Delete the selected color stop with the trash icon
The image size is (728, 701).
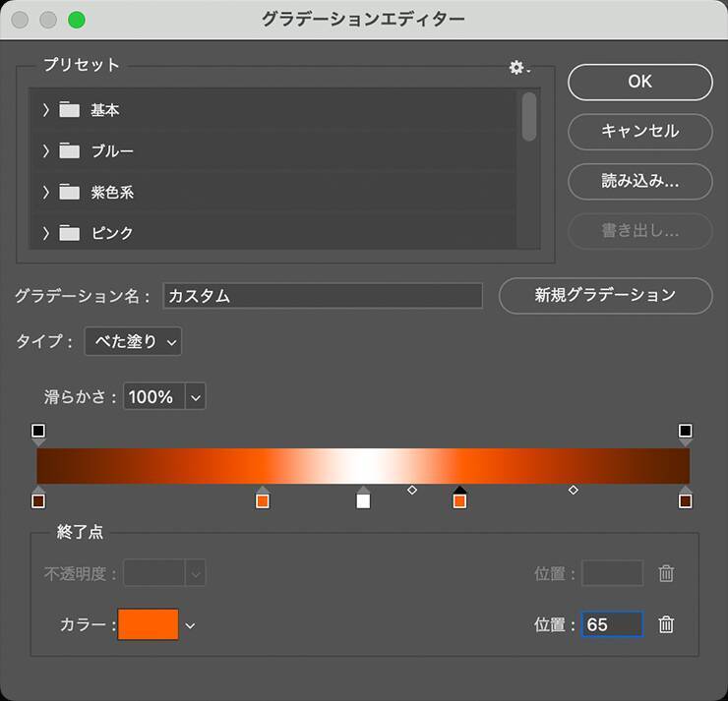666,624
